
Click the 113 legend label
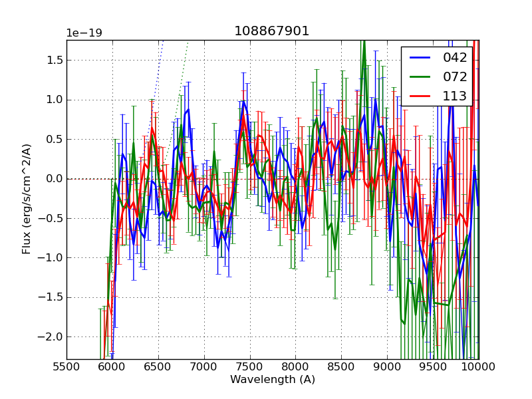coord(455,96)
